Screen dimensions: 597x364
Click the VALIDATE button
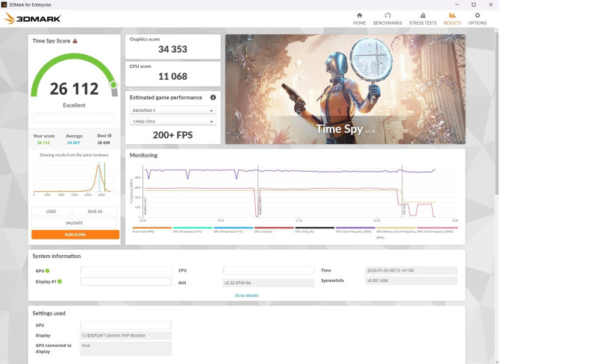click(74, 223)
